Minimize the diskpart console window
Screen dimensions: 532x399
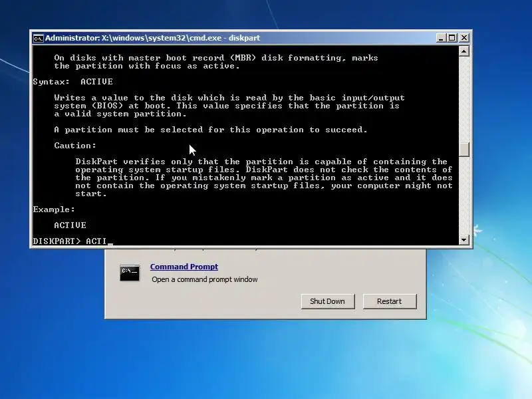tap(441, 38)
